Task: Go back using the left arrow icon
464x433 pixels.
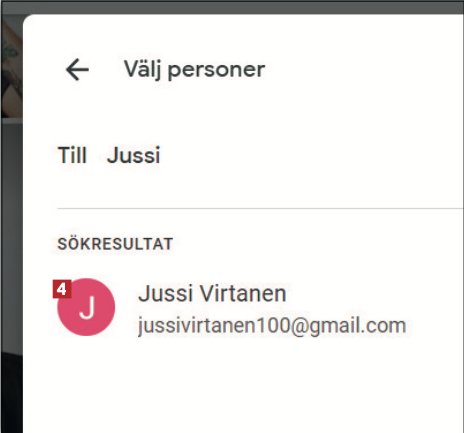Action: tap(77, 70)
